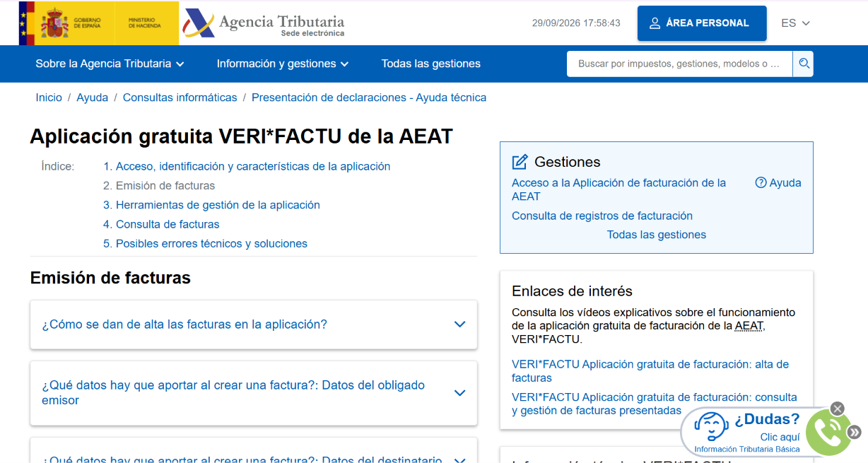Click the green phone call icon
Screen dimensions: 868x463
click(x=828, y=431)
